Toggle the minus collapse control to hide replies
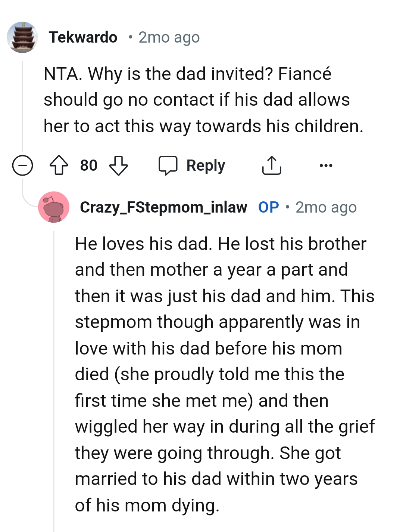The height and width of the screenshot is (532, 403). click(22, 166)
